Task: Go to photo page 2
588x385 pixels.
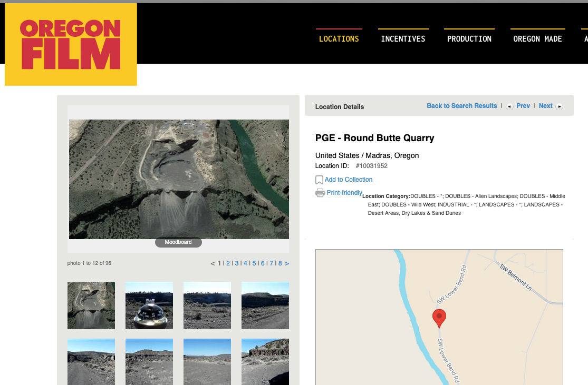Action: coord(228,263)
